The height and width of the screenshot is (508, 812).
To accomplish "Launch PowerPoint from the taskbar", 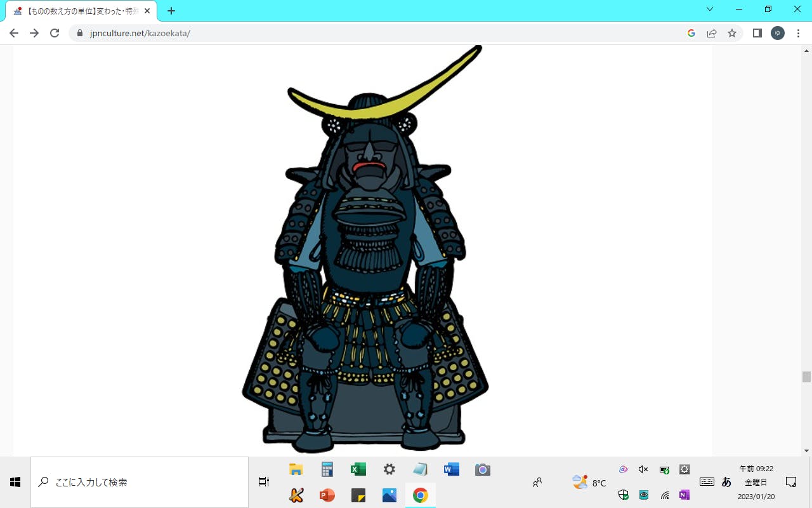I will [x=327, y=495].
